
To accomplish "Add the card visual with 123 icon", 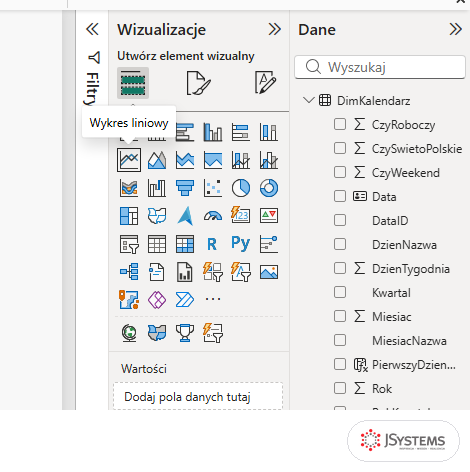I will click(241, 215).
